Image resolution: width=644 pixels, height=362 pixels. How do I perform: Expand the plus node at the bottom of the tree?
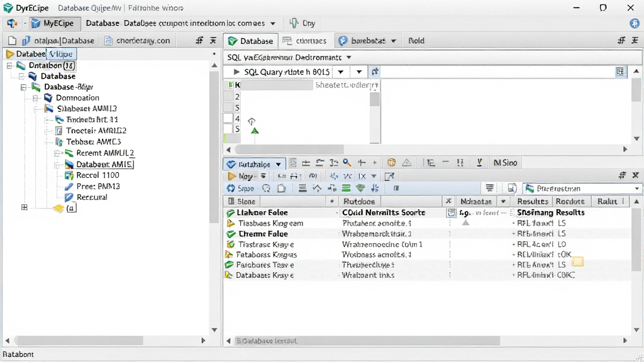(25, 207)
